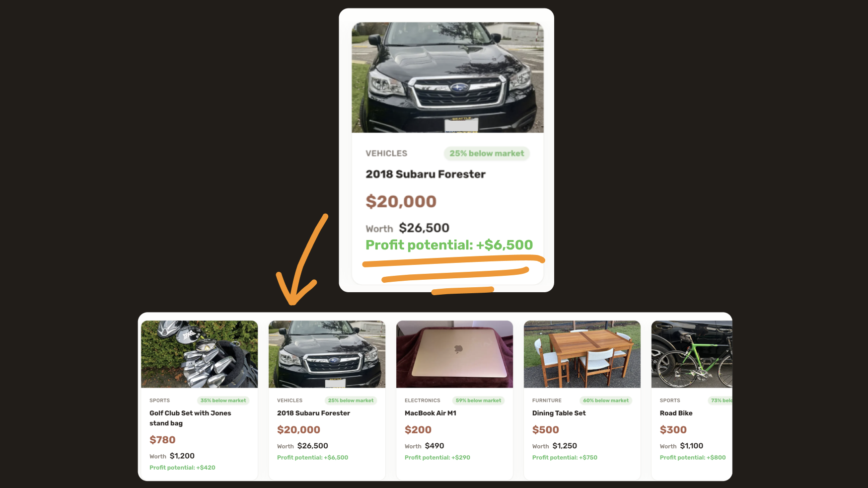
Task: Click the '59% below market' badge on the MacBook
Action: [478, 401]
